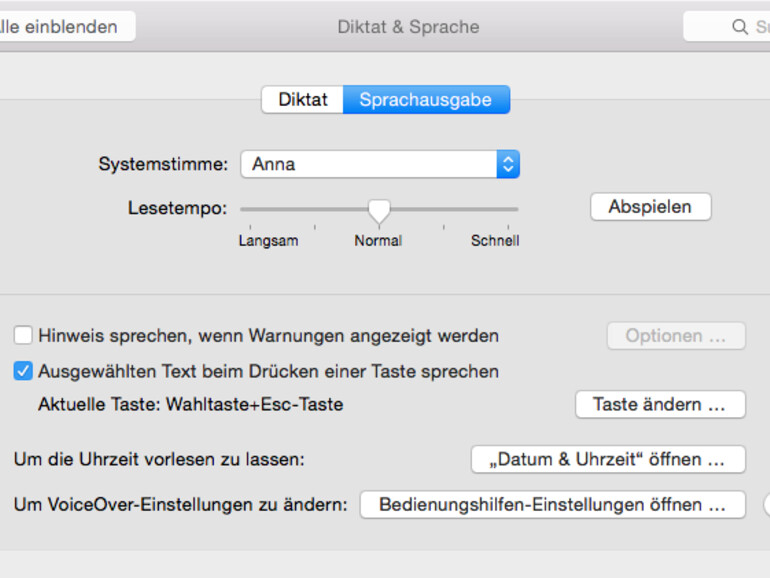Click the greyed-out "Optionen …" button
770x578 pixels.
tap(676, 336)
